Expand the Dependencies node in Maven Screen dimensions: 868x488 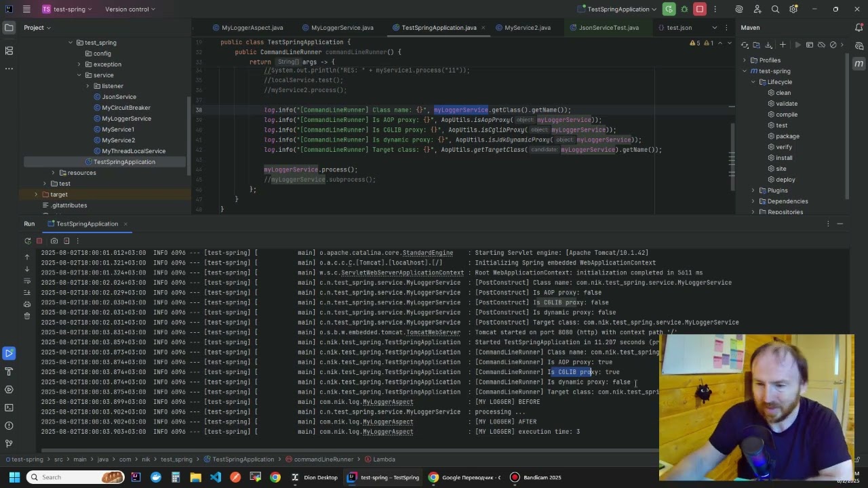click(x=753, y=201)
